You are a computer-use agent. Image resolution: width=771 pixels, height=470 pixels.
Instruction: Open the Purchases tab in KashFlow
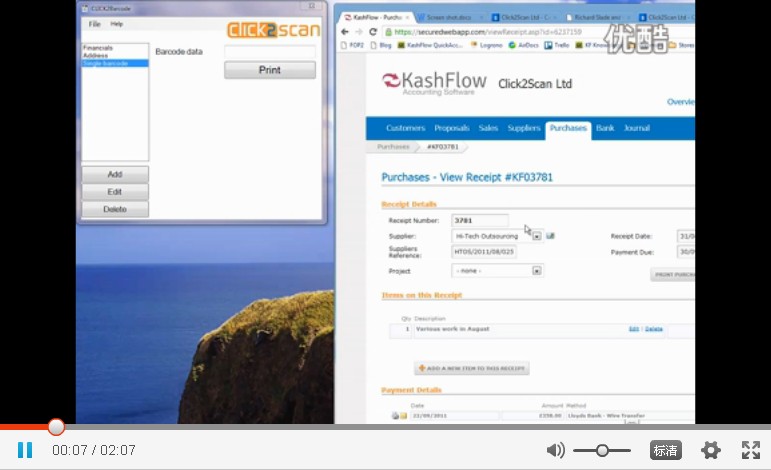(x=568, y=129)
